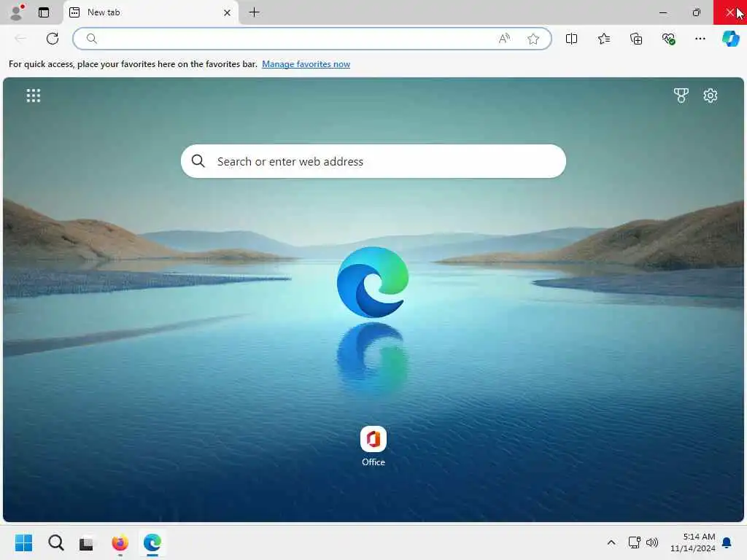Restore down the Edge window

point(696,12)
